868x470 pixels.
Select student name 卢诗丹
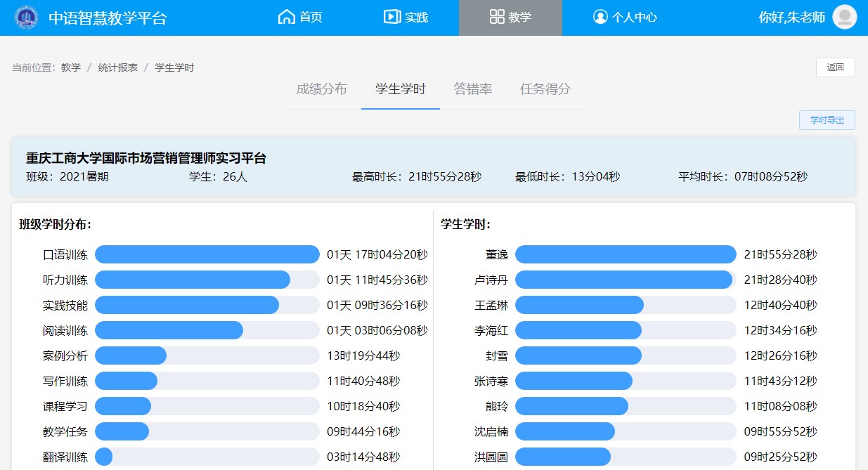pyautogui.click(x=491, y=280)
